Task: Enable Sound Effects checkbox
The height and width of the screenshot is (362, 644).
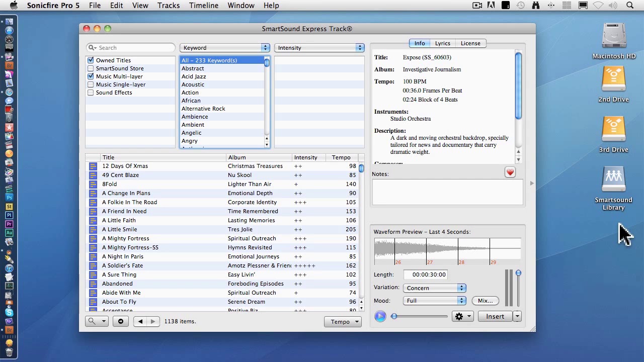Action: [x=91, y=93]
